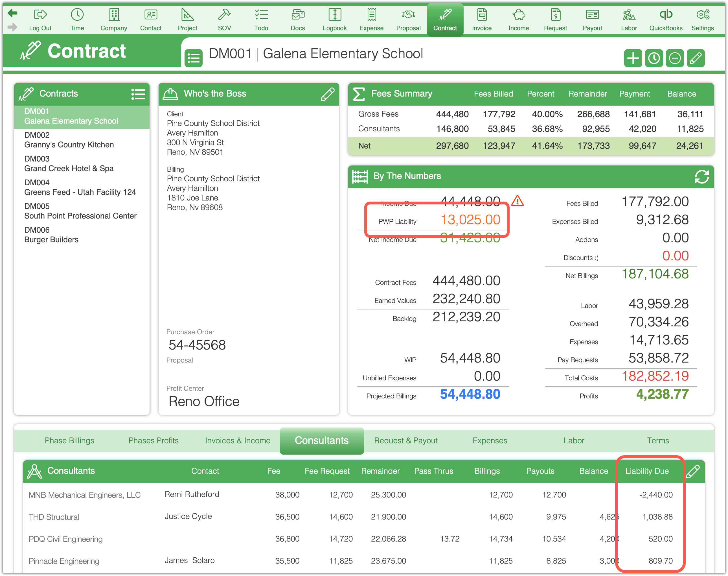The height and width of the screenshot is (576, 728).
Task: Open the Docs module
Action: (x=298, y=20)
